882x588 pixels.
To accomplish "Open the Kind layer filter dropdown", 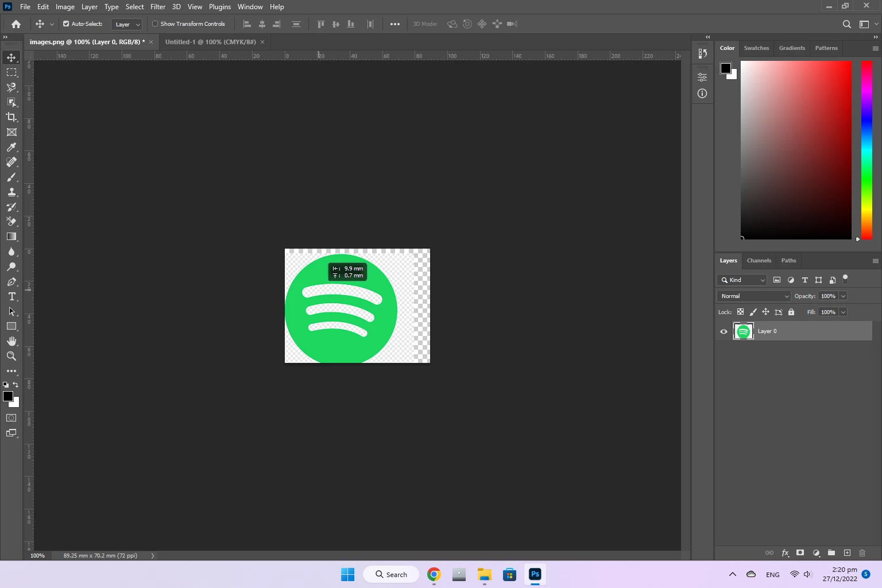I will pos(742,280).
